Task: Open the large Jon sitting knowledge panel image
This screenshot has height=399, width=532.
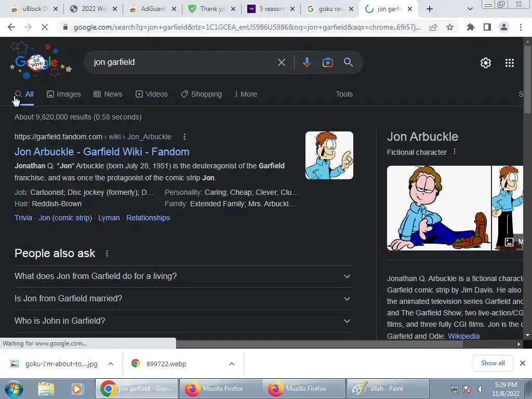Action: 438,208
